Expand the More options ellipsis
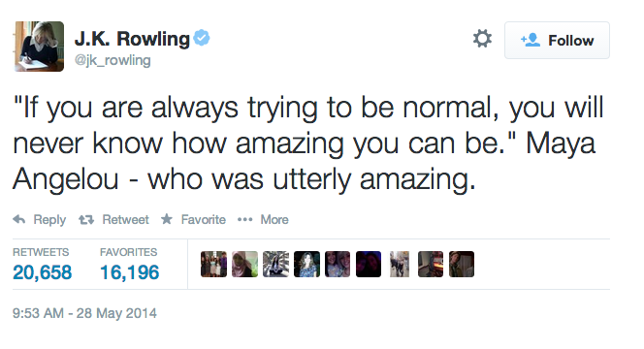 pyautogui.click(x=245, y=220)
